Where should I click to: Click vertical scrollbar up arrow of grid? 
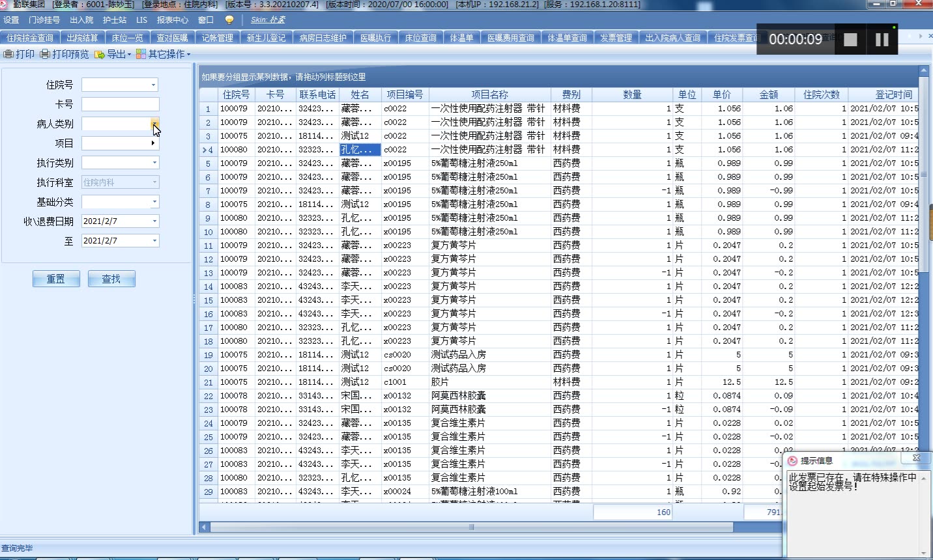pos(923,70)
